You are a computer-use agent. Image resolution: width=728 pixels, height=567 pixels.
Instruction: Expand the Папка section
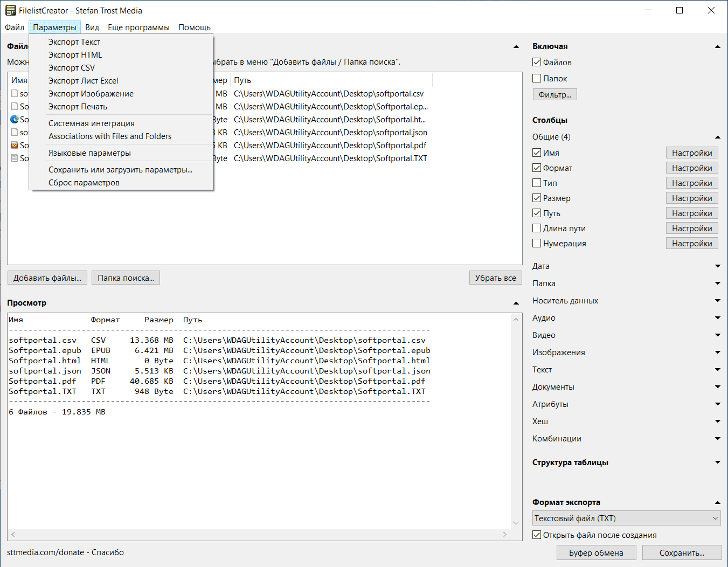718,283
